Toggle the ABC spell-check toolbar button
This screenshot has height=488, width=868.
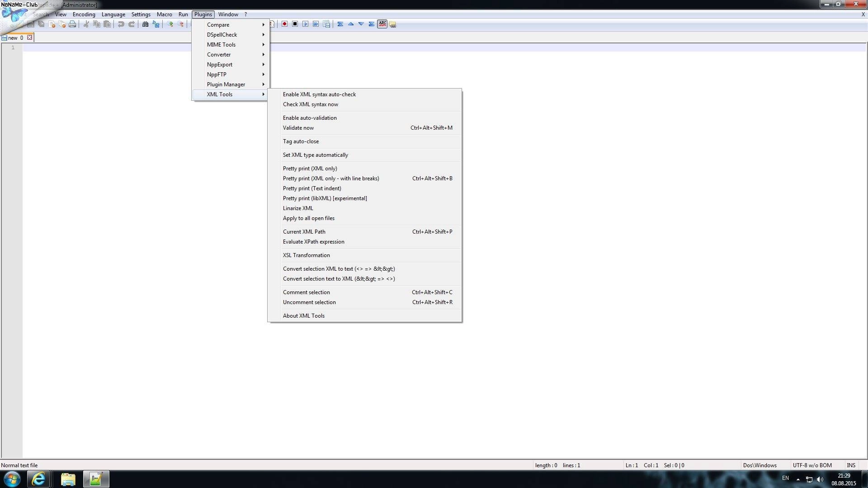coord(382,24)
